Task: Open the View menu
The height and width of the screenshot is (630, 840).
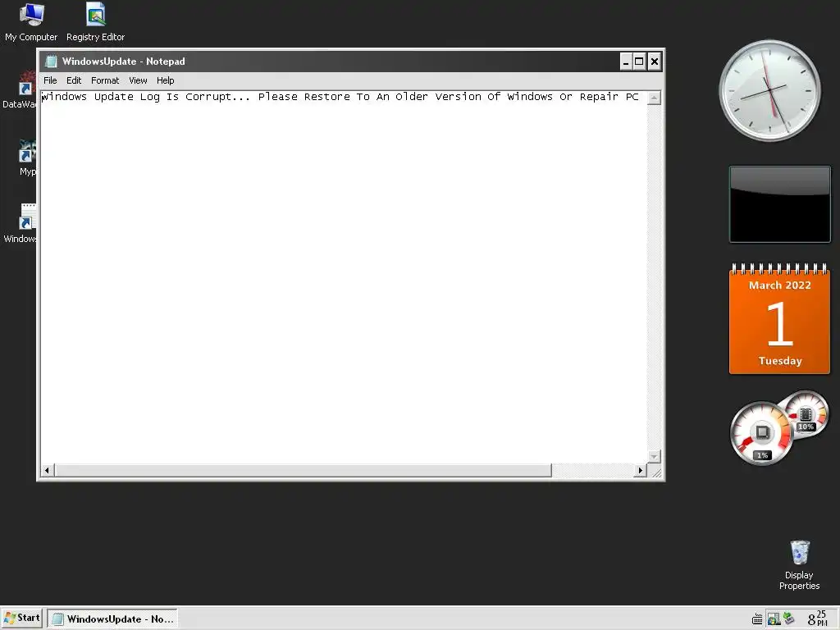Action: 138,80
